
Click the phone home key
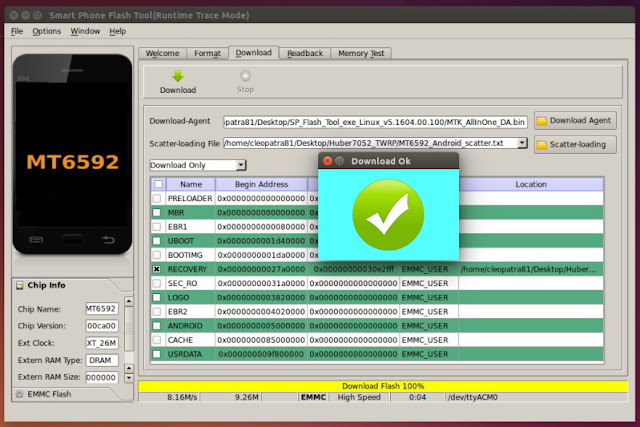(x=72, y=240)
